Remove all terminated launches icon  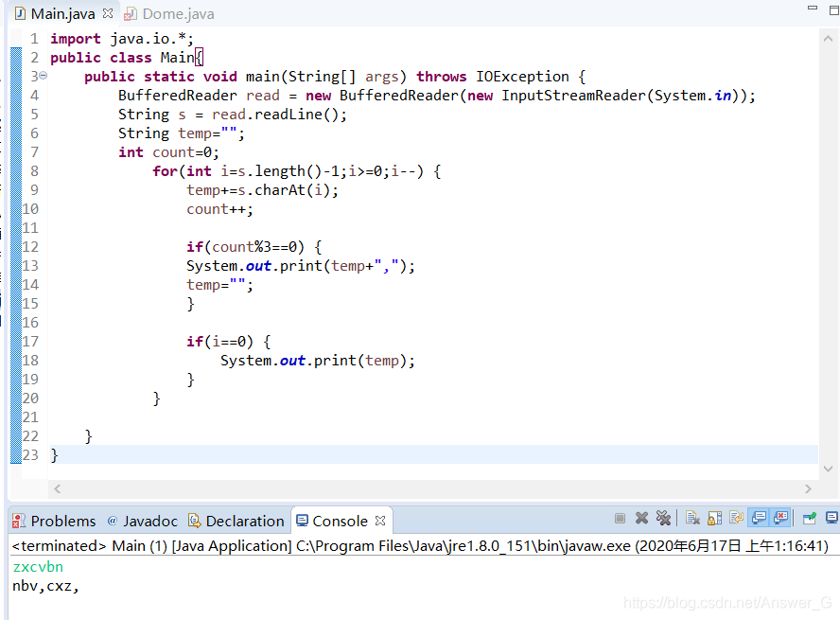(663, 518)
